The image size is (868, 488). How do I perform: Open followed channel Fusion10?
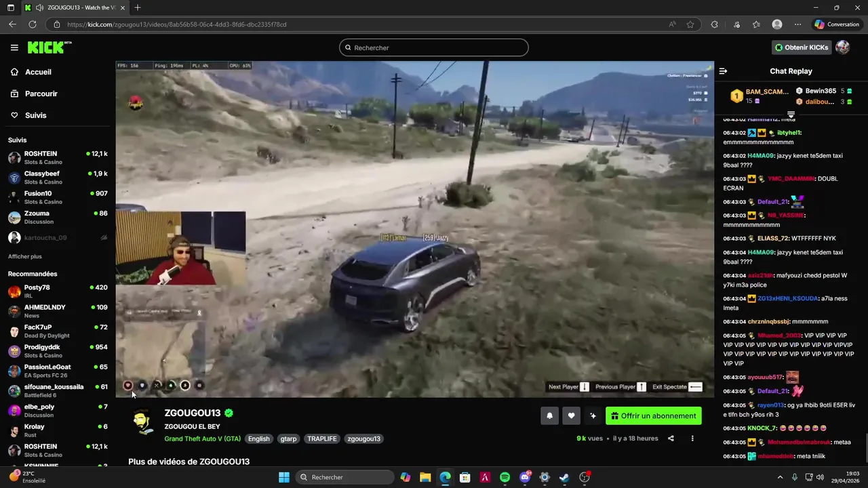58,197
